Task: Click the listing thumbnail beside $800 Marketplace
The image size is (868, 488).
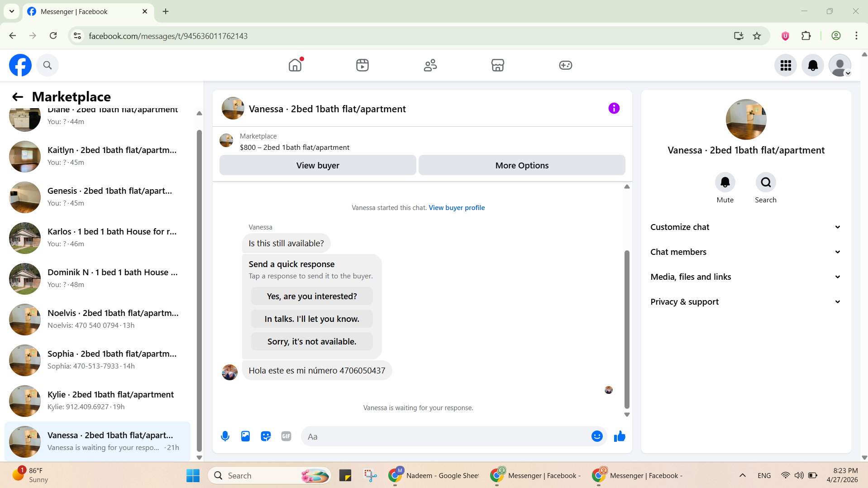Action: coord(226,140)
